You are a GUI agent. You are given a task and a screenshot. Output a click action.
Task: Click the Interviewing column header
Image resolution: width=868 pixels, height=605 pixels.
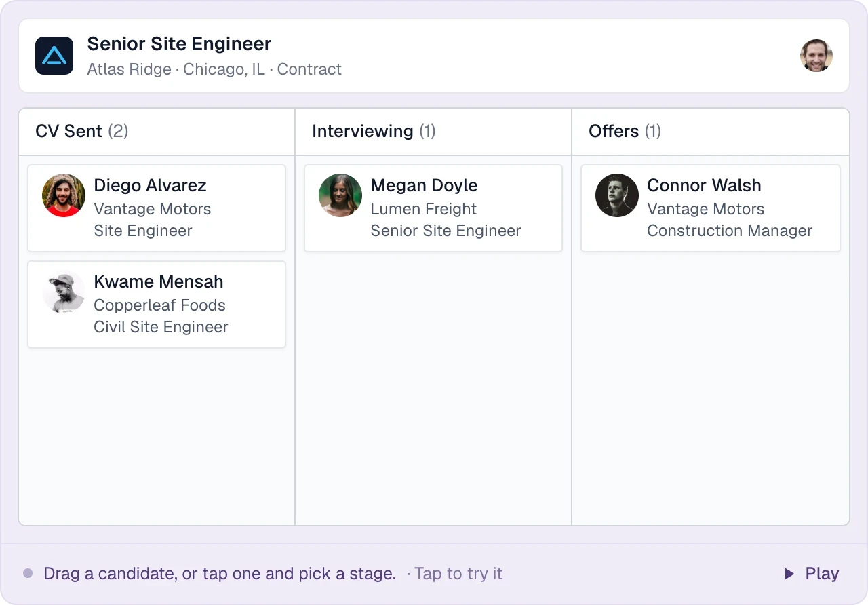[x=433, y=131]
